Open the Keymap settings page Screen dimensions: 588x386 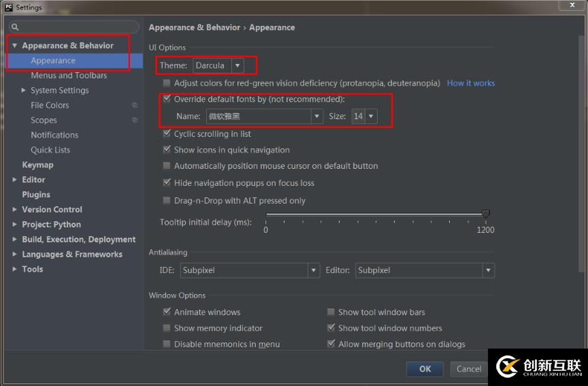click(37, 165)
